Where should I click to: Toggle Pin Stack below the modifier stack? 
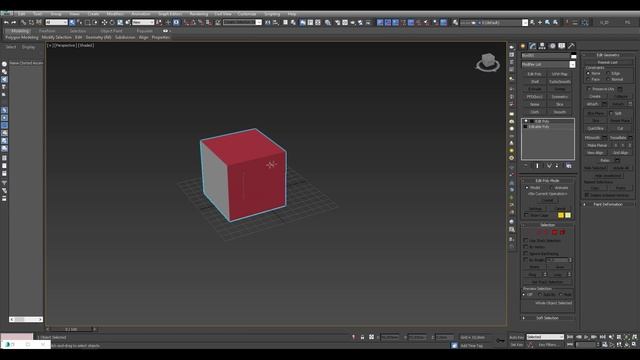click(526, 166)
